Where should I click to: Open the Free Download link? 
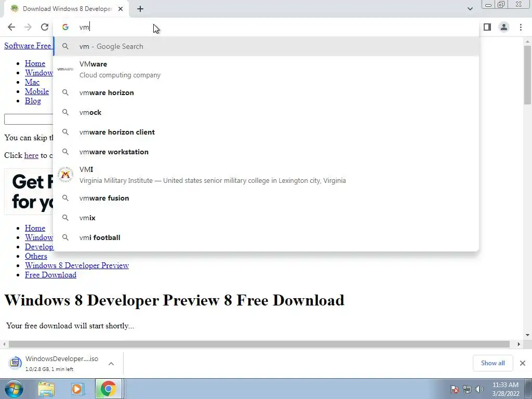[50, 275]
